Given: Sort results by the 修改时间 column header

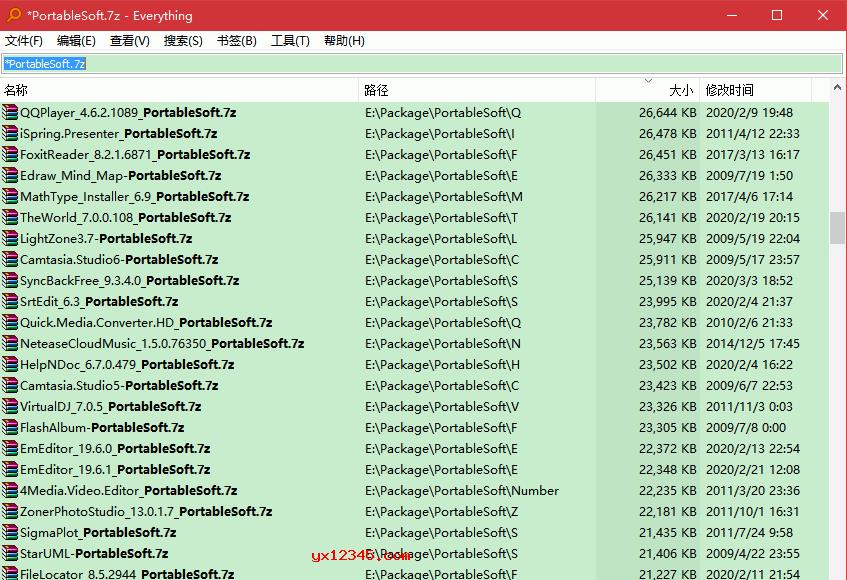Looking at the screenshot, I should (x=756, y=90).
